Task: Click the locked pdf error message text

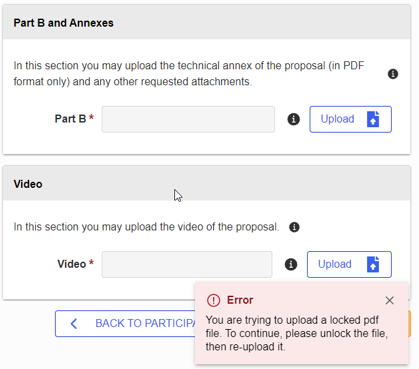Action: [x=297, y=333]
